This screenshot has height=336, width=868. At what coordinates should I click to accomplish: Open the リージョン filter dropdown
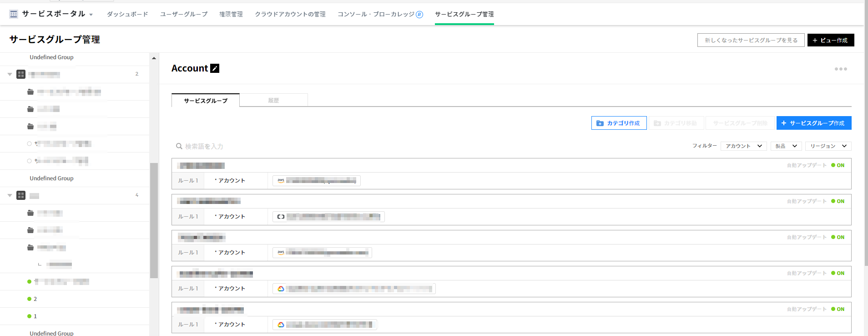point(828,146)
